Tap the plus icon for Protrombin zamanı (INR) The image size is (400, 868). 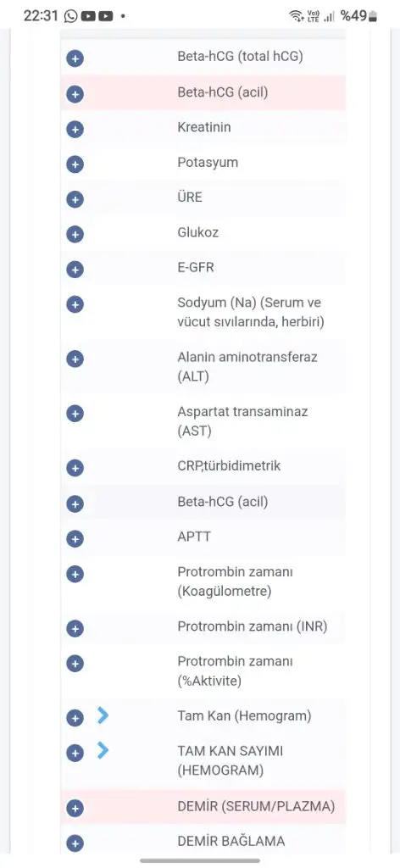point(75,628)
